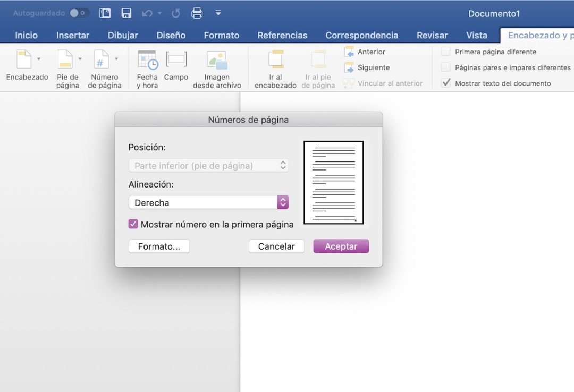Click Imagen desde archivo icon
Viewport: 574px width, 392px height.
pyautogui.click(x=217, y=59)
